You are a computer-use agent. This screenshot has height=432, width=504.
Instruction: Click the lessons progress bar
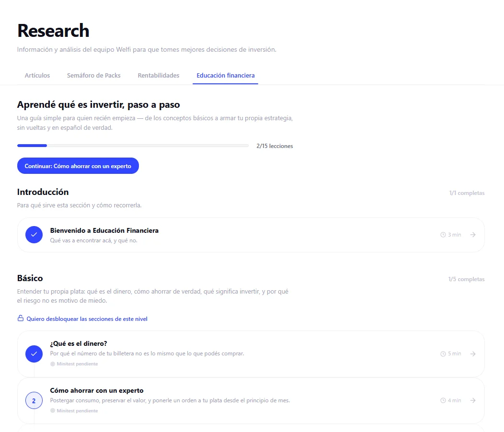point(133,146)
